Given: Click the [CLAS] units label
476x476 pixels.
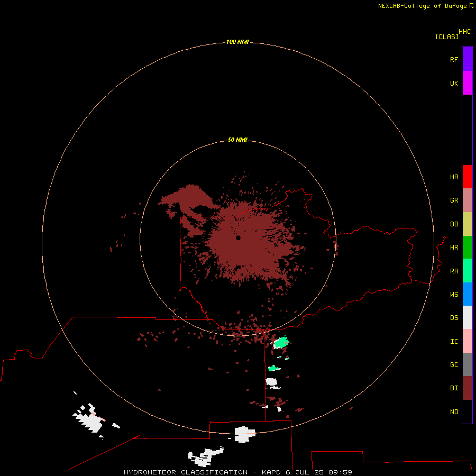Looking at the screenshot, I should point(447,36).
